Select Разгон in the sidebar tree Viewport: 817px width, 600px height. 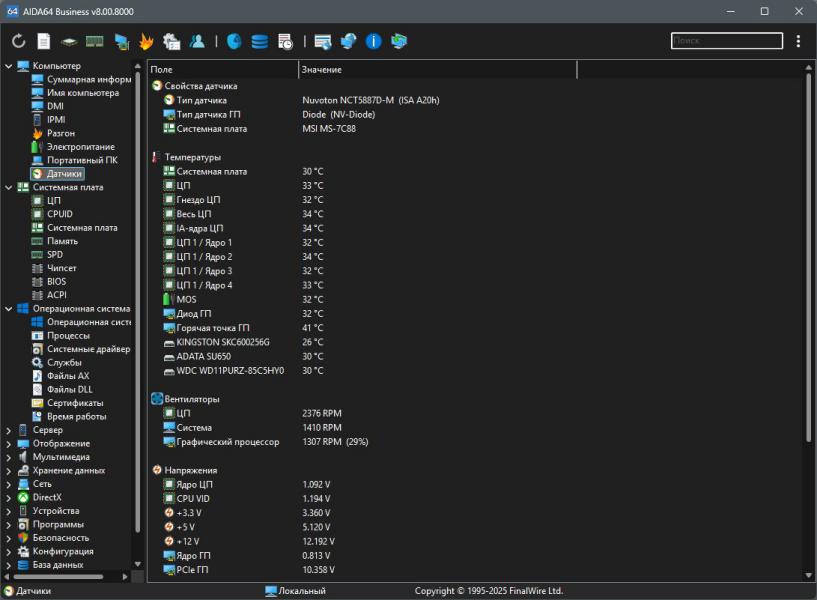pyautogui.click(x=60, y=133)
